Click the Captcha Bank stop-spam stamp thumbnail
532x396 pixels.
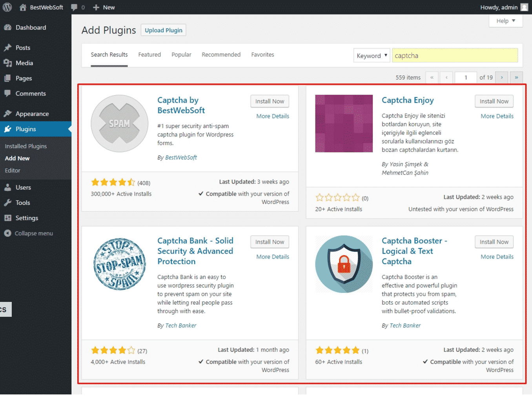120,264
